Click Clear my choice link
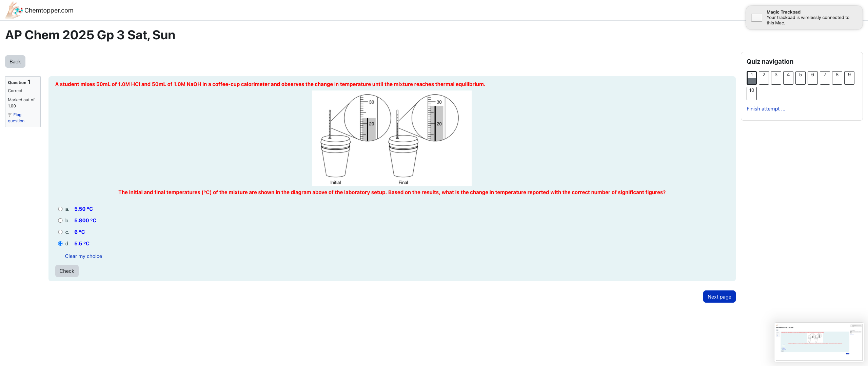Image resolution: width=868 pixels, height=366 pixels. [83, 256]
